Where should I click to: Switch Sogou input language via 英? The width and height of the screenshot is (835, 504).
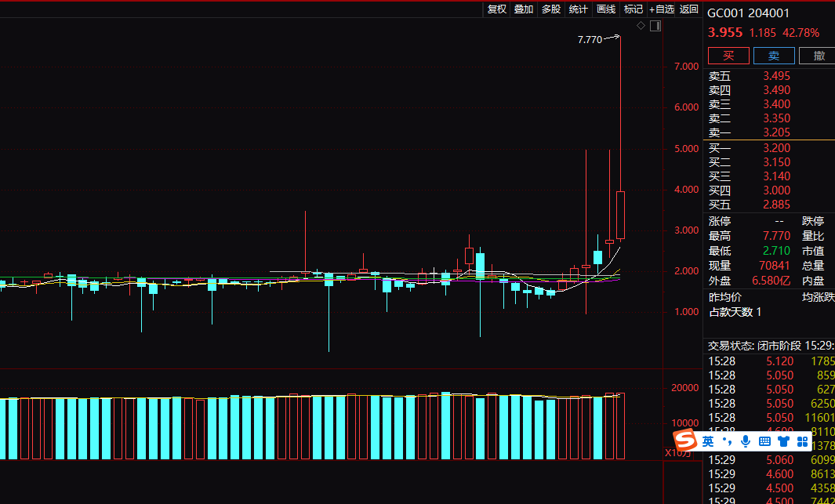pyautogui.click(x=708, y=442)
